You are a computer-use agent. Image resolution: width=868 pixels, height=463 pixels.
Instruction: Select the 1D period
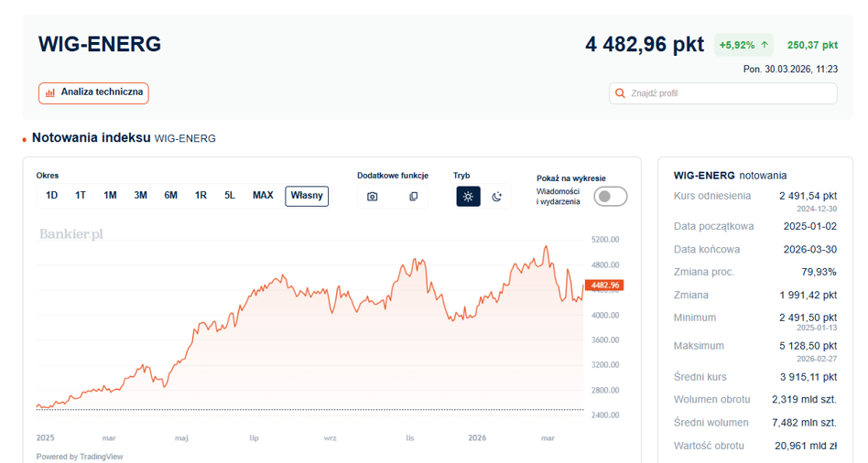pos(51,195)
